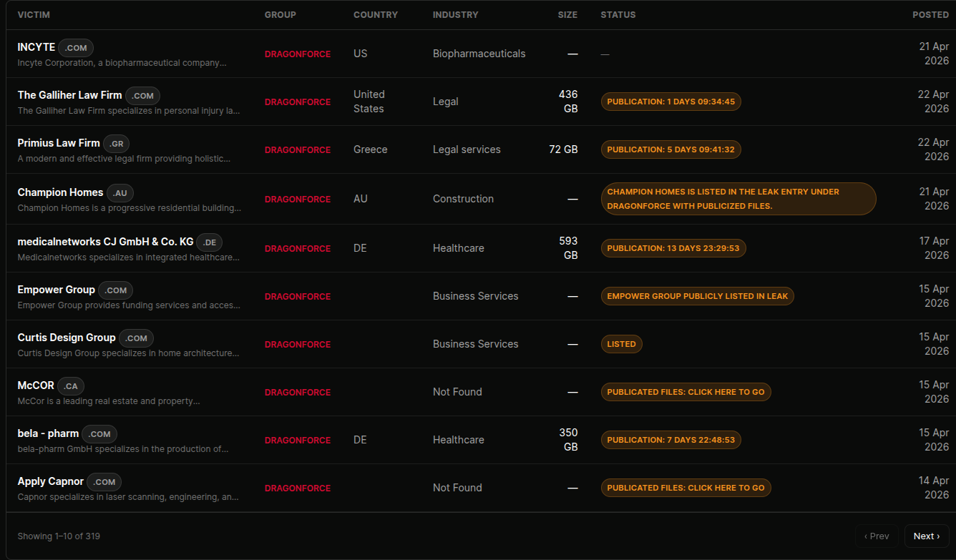Screen dimensions: 956x560
Task: Click the 436 GB size value
Action: click(x=568, y=102)
